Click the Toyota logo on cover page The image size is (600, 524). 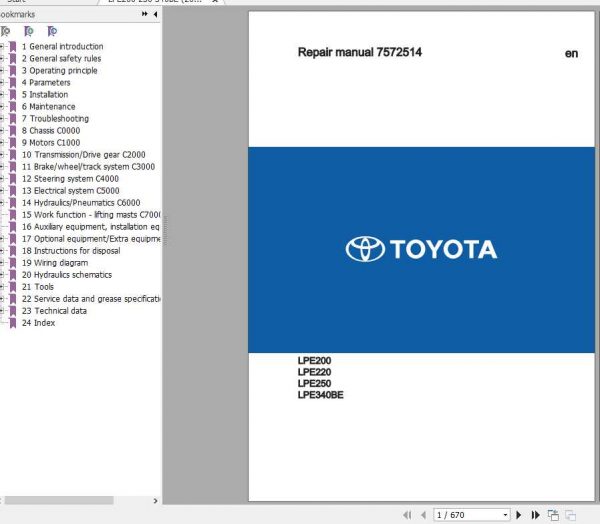[421, 249]
